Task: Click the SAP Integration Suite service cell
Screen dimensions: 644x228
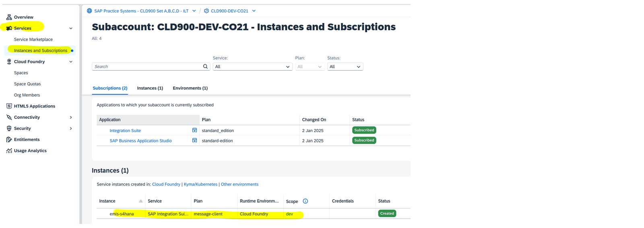Action: 168,214
